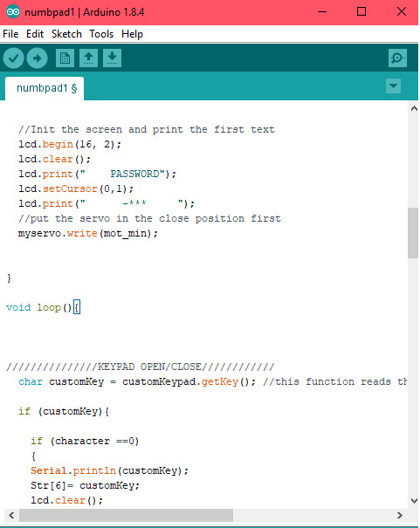This screenshot has height=528, width=420.
Task: Click the vertical scrollbar down arrow
Action: (x=414, y=501)
